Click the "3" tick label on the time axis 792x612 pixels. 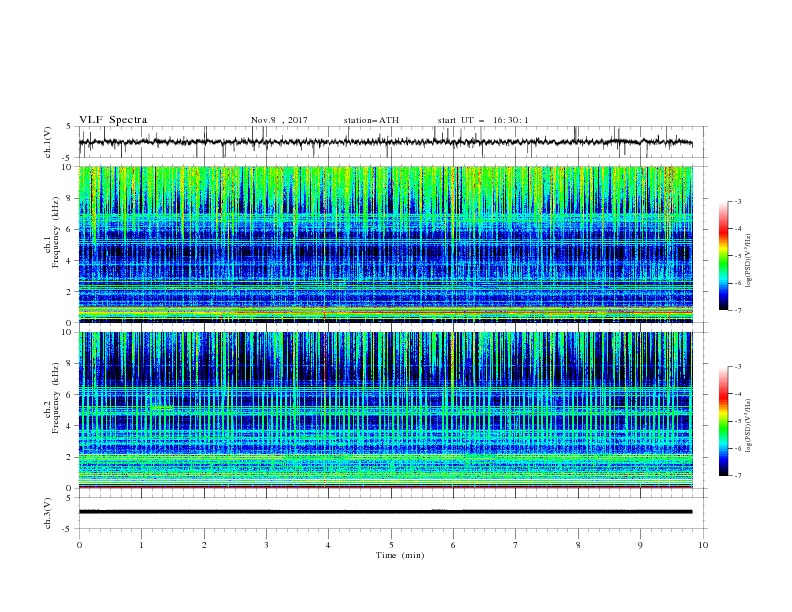click(266, 545)
